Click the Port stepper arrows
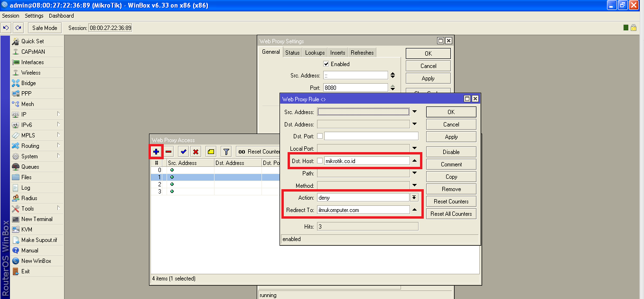This screenshot has width=644, height=299. 392,87
